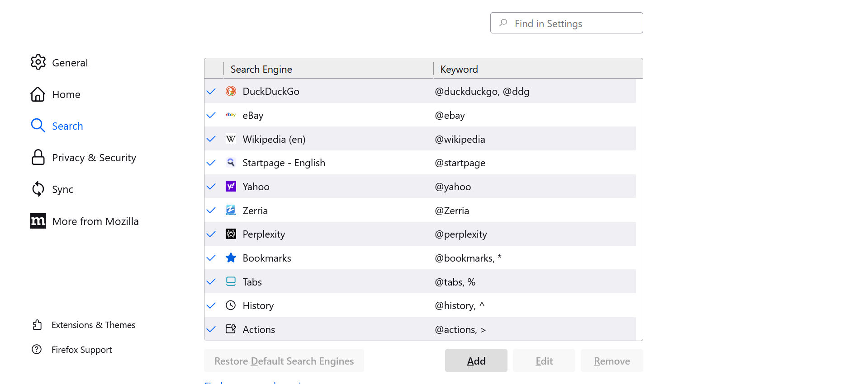Click the Perplexity engine icon
The image size is (868, 384).
click(231, 234)
